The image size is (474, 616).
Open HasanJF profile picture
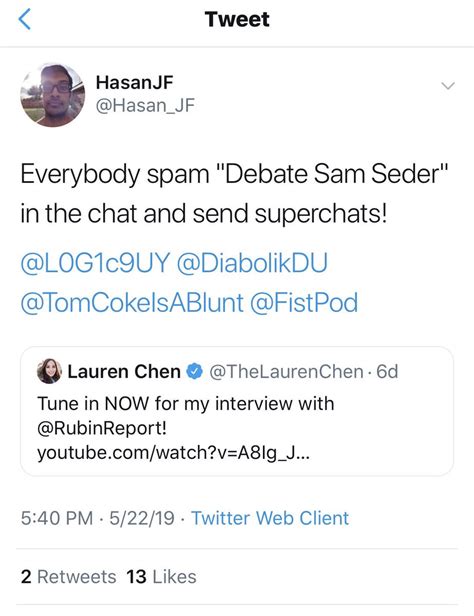click(x=52, y=95)
